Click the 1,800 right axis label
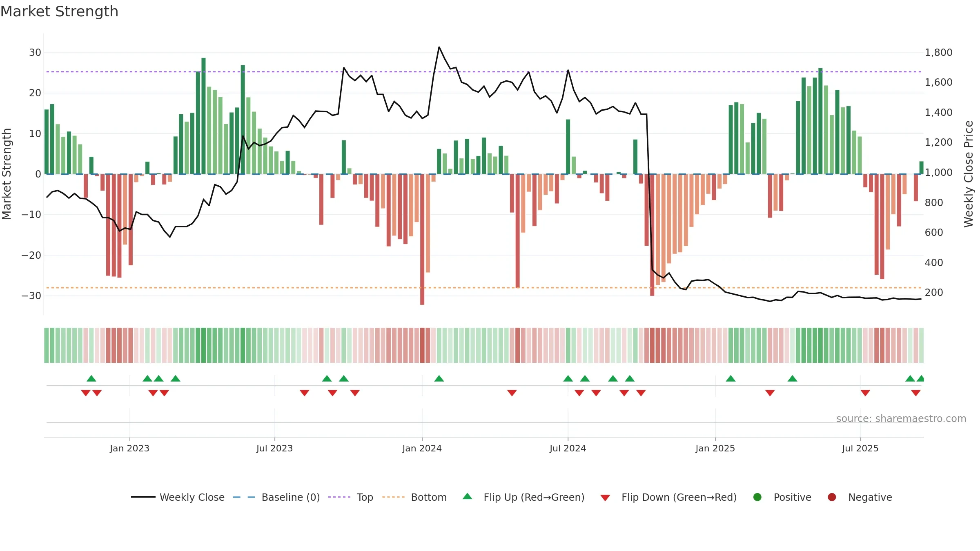 pyautogui.click(x=938, y=53)
